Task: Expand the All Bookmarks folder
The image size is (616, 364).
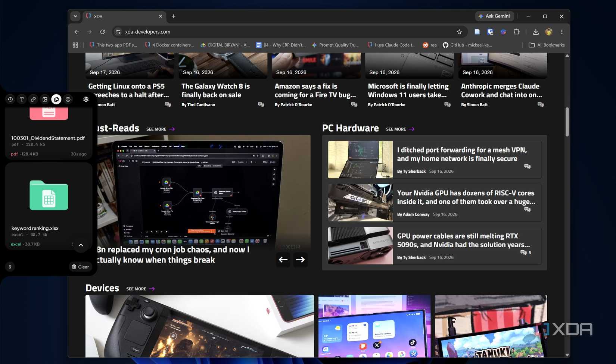Action: tap(547, 45)
